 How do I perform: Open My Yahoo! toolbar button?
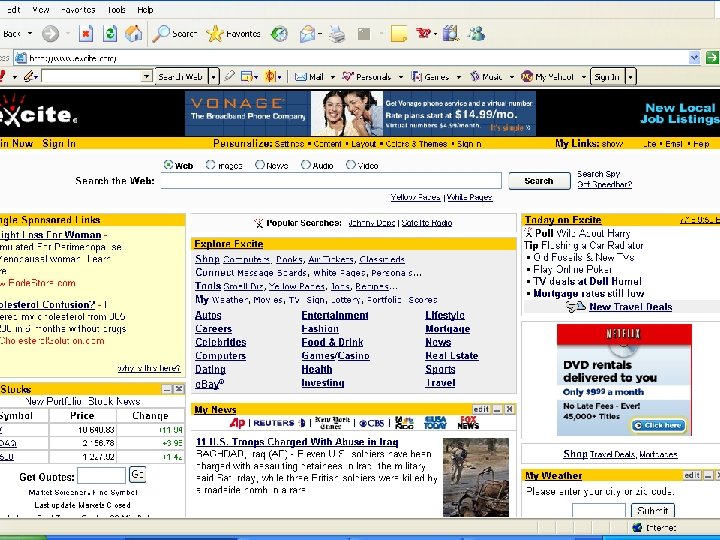coord(547,77)
